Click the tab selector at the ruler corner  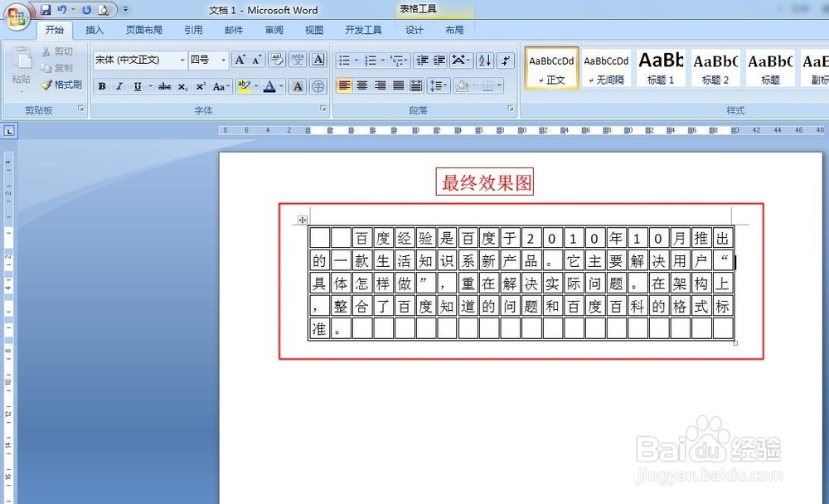(x=9, y=131)
